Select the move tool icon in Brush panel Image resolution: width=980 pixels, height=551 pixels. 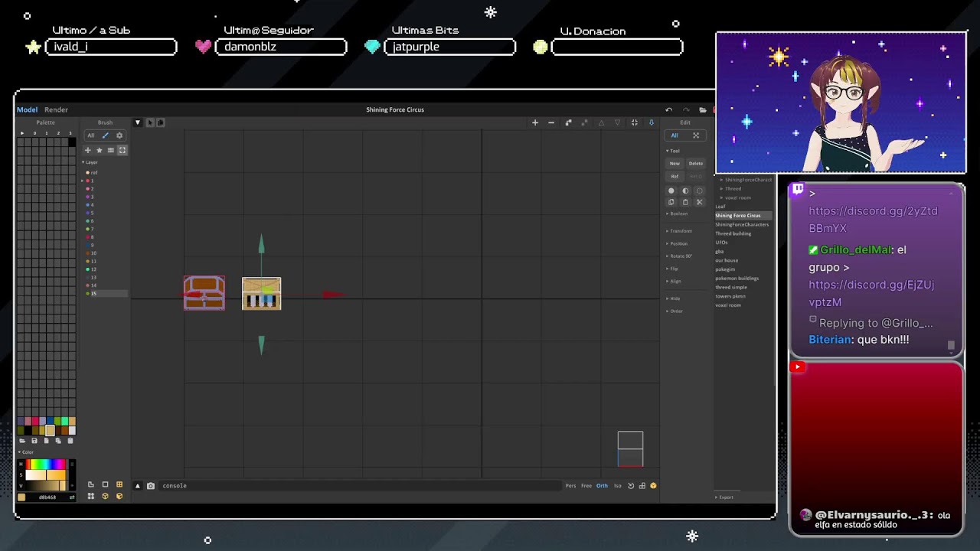(x=87, y=150)
